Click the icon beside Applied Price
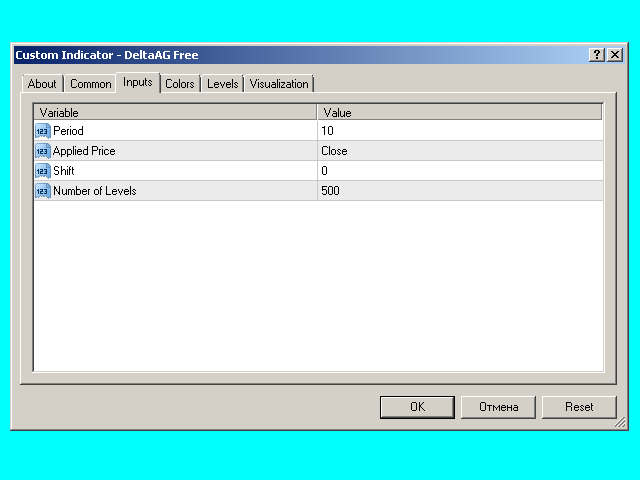This screenshot has width=640, height=480. click(42, 151)
